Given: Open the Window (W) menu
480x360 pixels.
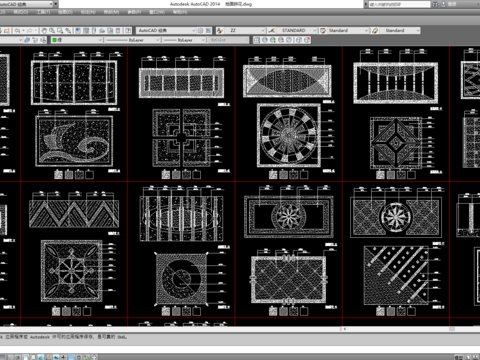Looking at the screenshot, I should tap(157, 12).
